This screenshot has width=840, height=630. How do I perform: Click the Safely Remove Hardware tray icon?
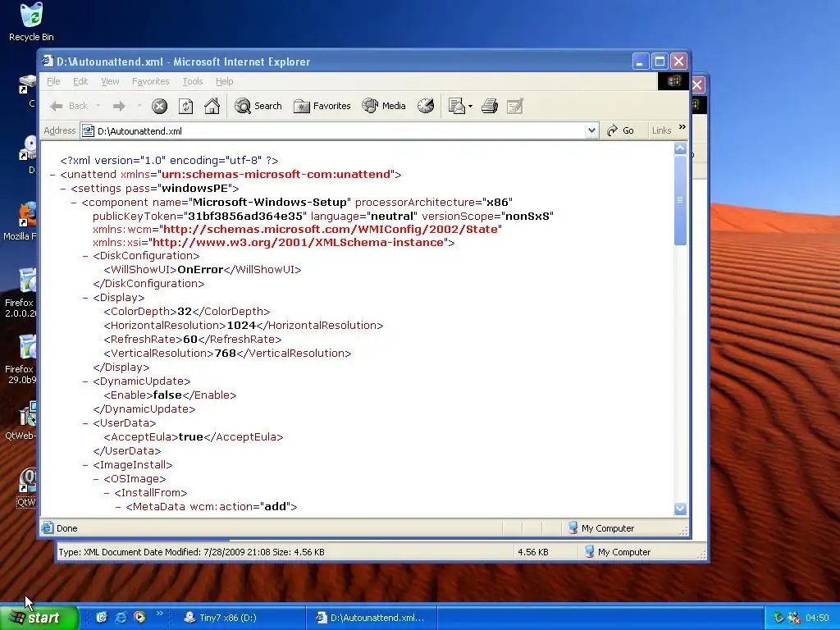point(778,618)
